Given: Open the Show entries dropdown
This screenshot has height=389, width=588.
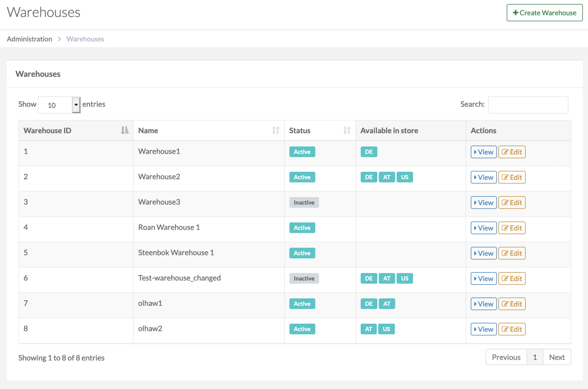Looking at the screenshot, I should [59, 105].
